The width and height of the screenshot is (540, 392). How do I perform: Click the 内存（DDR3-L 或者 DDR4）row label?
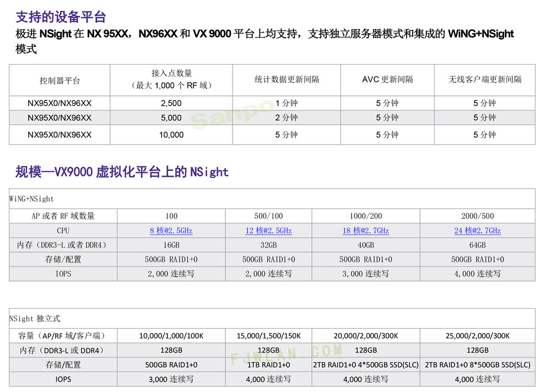[63, 245]
